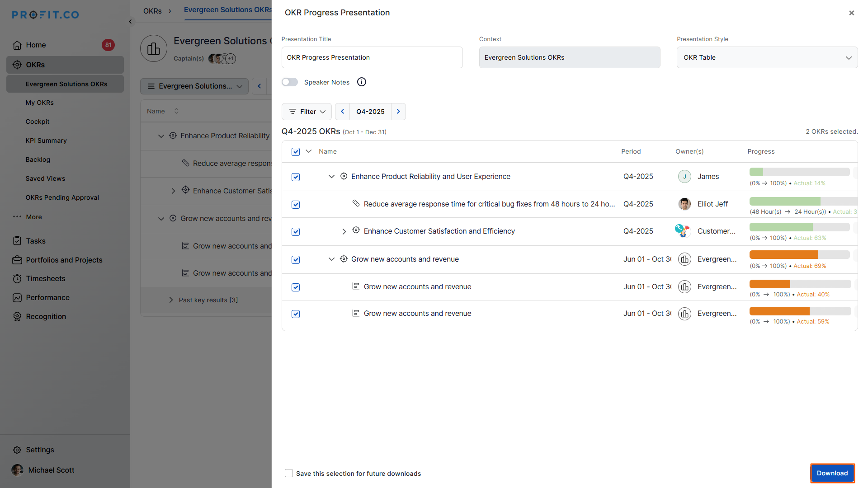The image size is (868, 488).
Task: Enable the Speaker Notes toggle
Action: point(290,82)
